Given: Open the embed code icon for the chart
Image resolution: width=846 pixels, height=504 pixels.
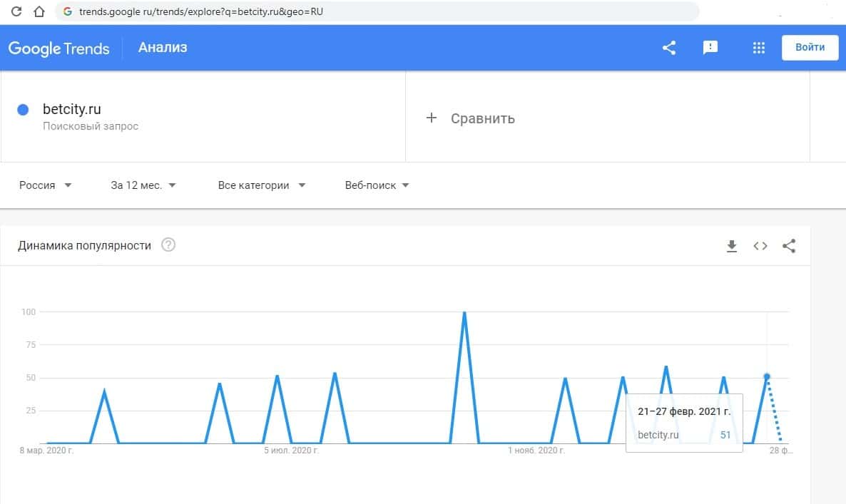Looking at the screenshot, I should pos(760,246).
